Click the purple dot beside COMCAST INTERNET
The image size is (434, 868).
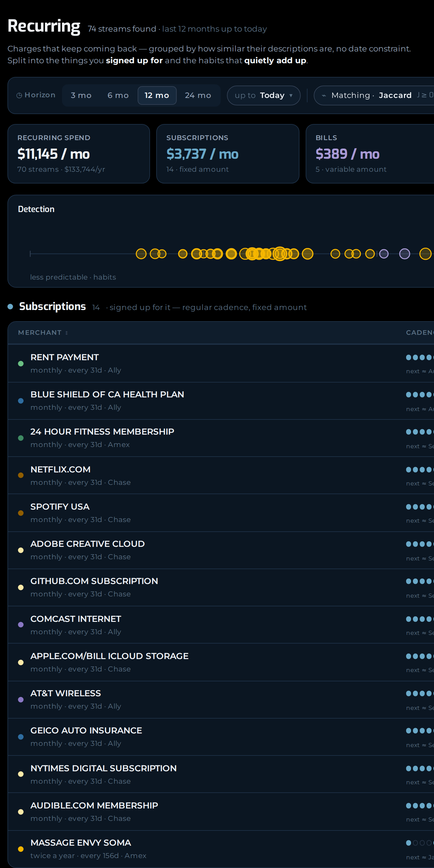tap(20, 625)
